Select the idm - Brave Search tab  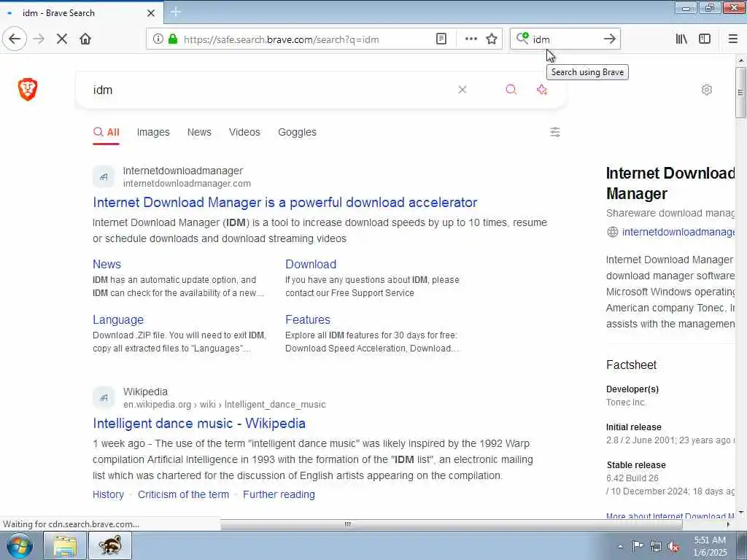coord(81,13)
